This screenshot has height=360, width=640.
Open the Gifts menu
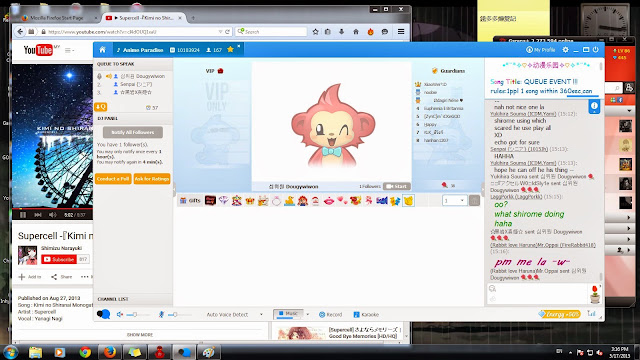(190, 200)
